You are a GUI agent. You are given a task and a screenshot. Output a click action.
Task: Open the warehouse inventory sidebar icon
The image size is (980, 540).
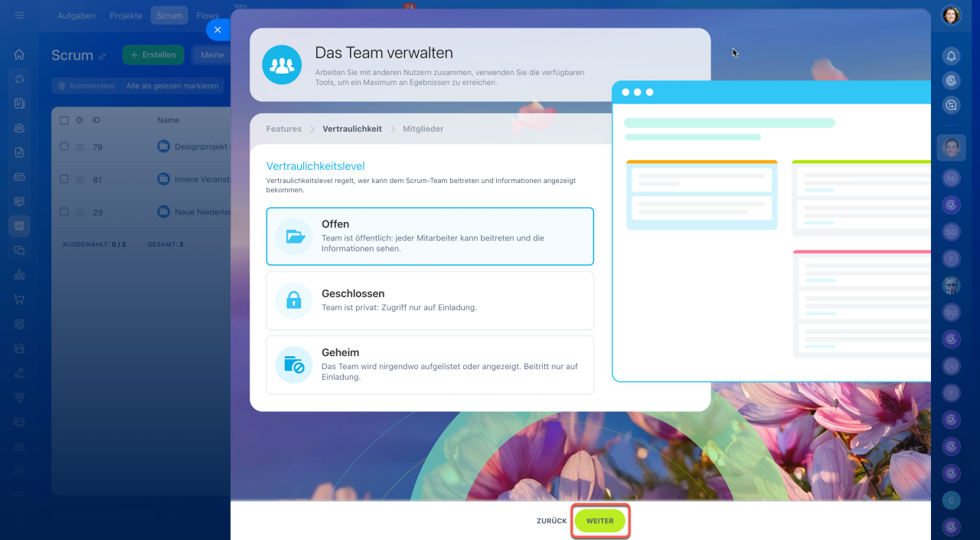click(x=19, y=349)
